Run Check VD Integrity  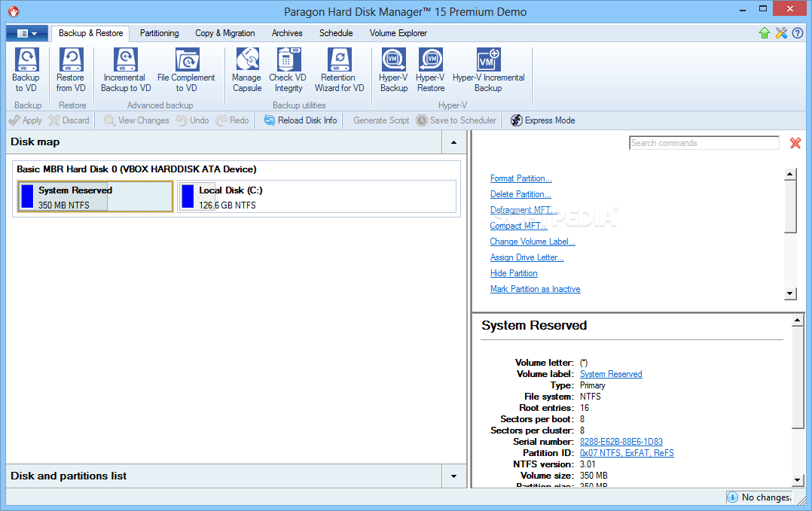(x=288, y=70)
